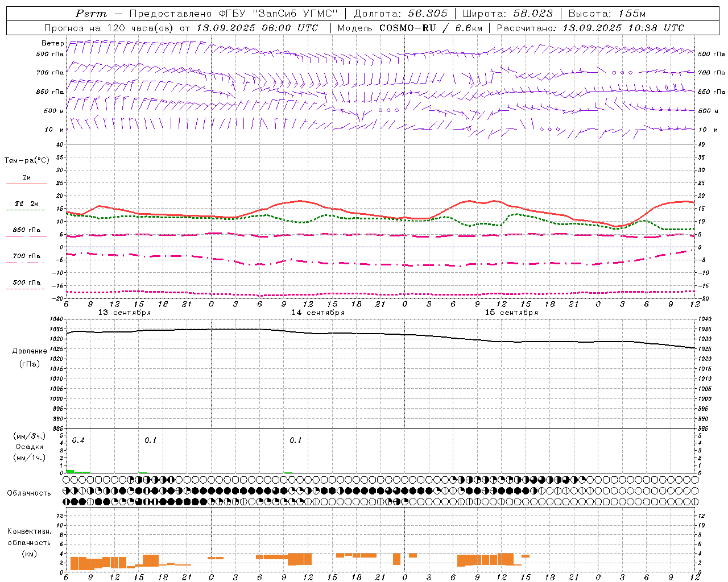Click the '14 сентября' date label

[318, 313]
